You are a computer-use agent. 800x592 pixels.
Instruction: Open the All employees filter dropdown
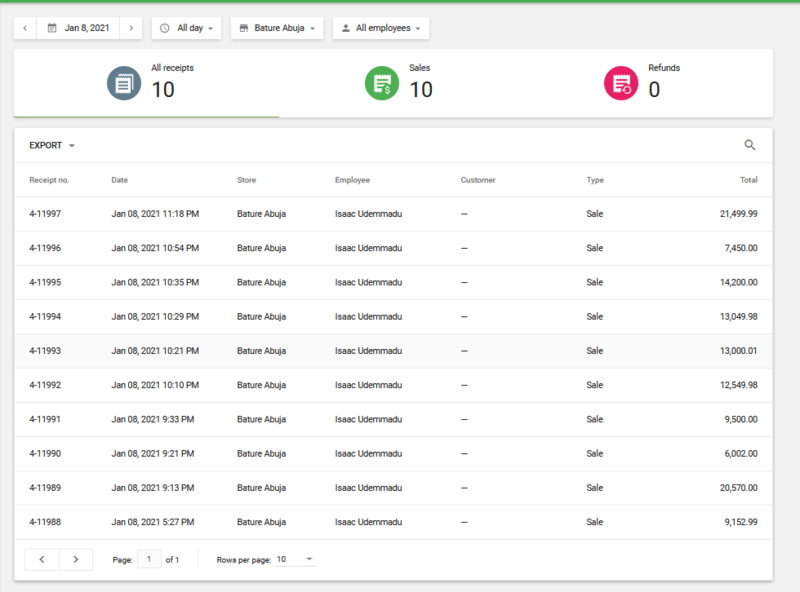pos(381,28)
